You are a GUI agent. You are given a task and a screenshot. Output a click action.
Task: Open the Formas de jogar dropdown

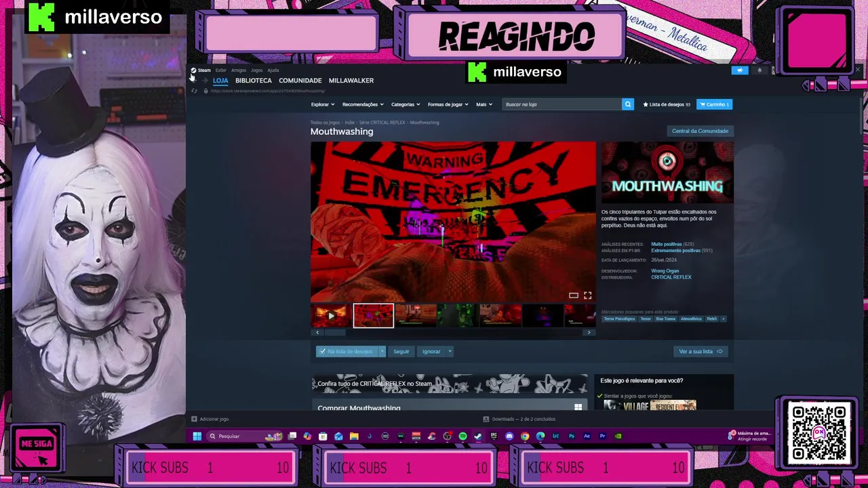tap(448, 104)
